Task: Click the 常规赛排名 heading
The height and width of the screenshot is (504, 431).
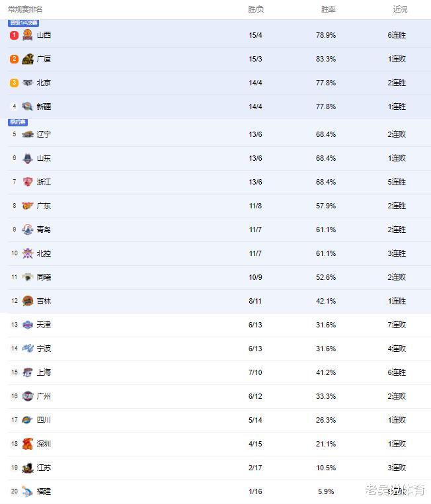Action: pyautogui.click(x=25, y=9)
